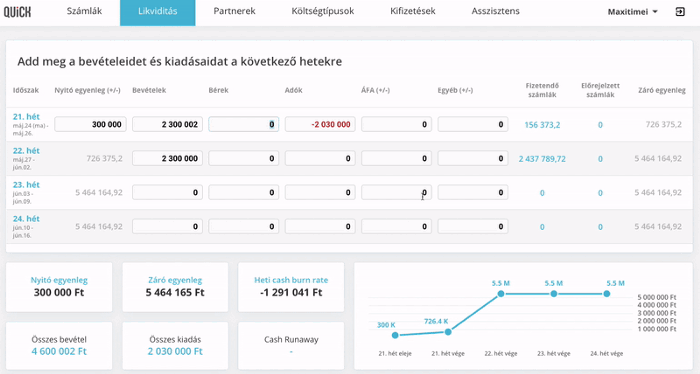Viewport: 700px width, 374px height.
Task: Click the 23. hét Bérek input field
Action: tap(244, 192)
